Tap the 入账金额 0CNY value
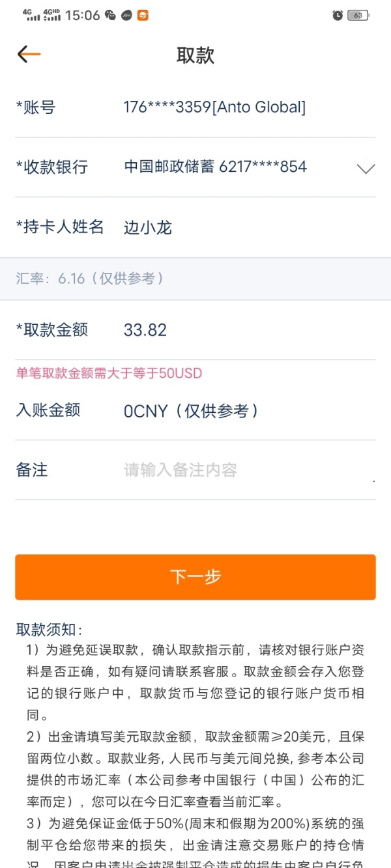The width and height of the screenshot is (391, 868). tap(191, 411)
